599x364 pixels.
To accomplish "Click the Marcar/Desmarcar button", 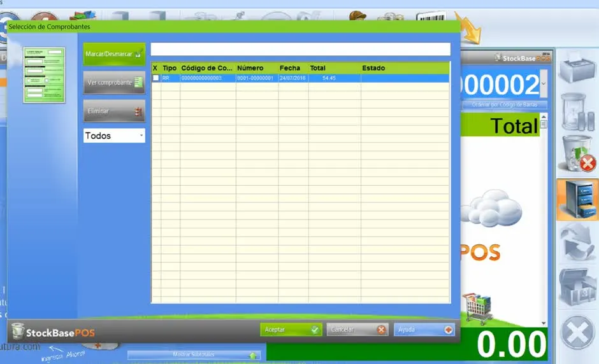I will point(114,54).
